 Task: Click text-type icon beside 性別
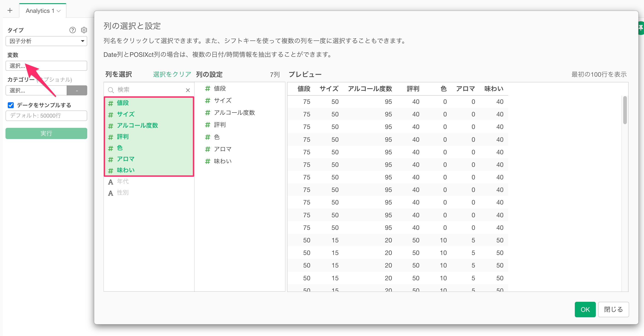(x=111, y=193)
